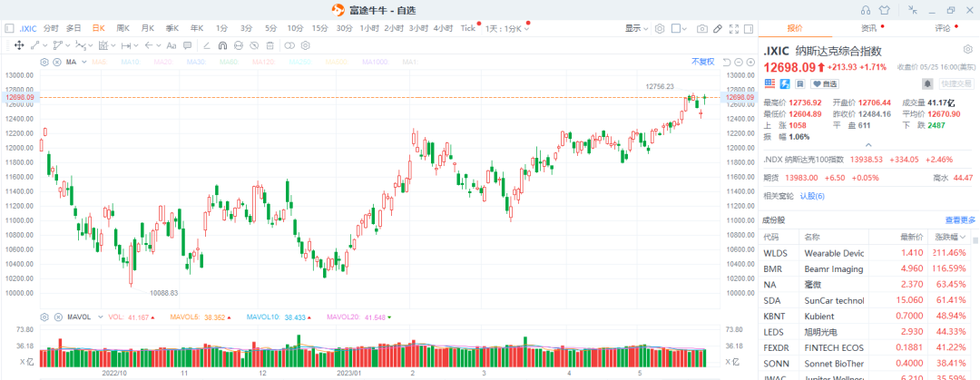Remove the MAVOL indicator
The width and height of the screenshot is (980, 380).
58,317
